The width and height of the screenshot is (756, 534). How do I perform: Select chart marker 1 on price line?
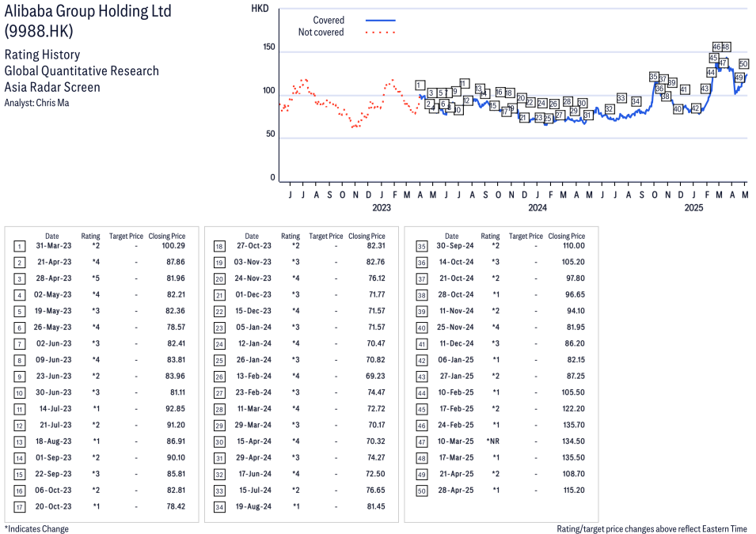coord(420,85)
